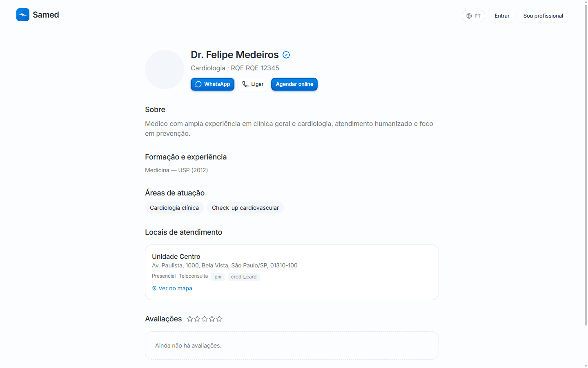
Task: Click the Locais de atendimento heading
Action: [x=183, y=232]
